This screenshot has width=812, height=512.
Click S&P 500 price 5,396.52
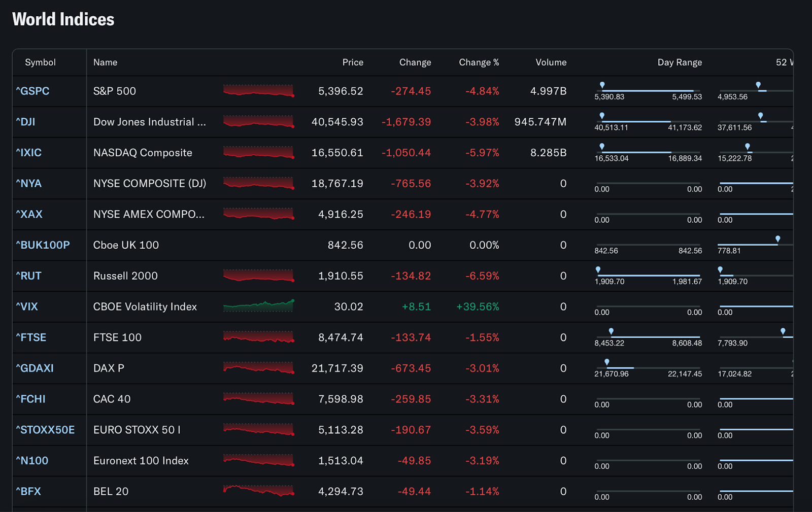(341, 91)
